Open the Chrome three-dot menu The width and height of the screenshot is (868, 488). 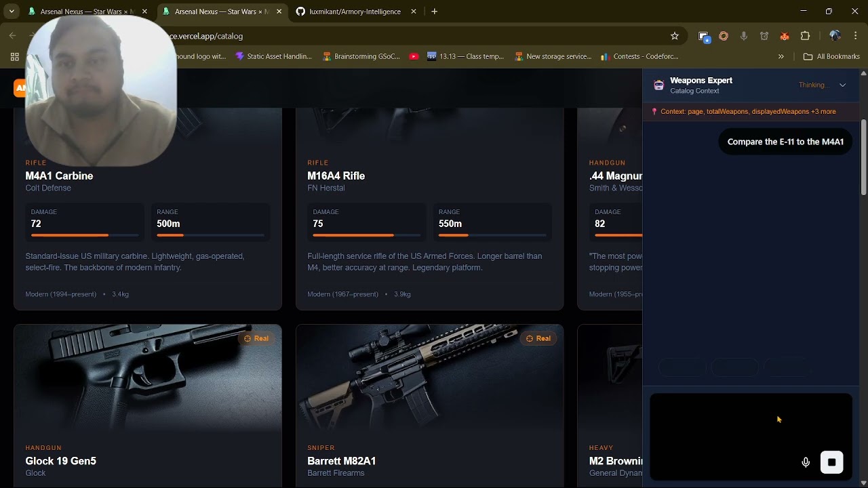point(856,36)
